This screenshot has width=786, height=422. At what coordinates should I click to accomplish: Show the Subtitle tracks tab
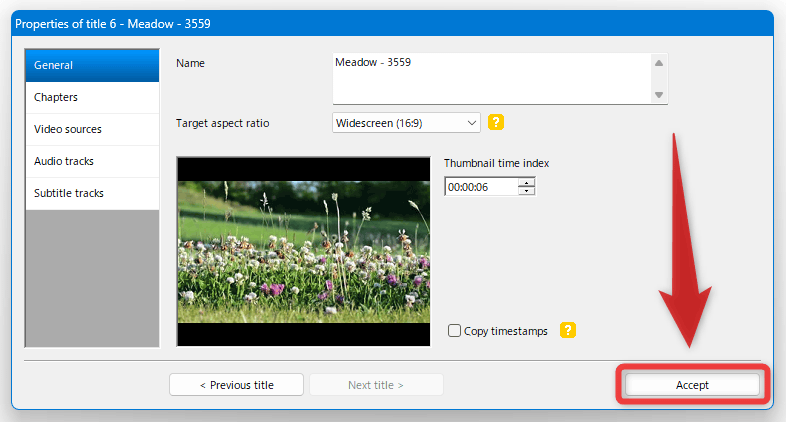coord(92,193)
